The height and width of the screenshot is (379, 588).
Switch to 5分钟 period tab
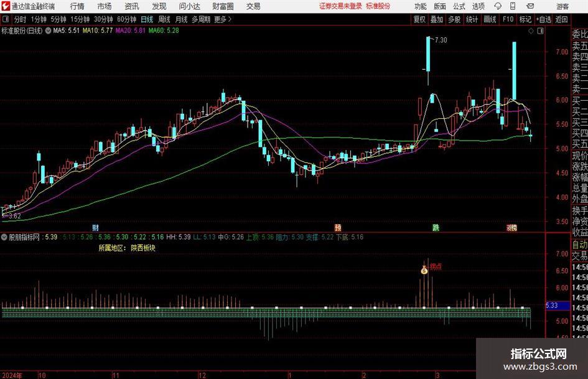tap(58, 19)
